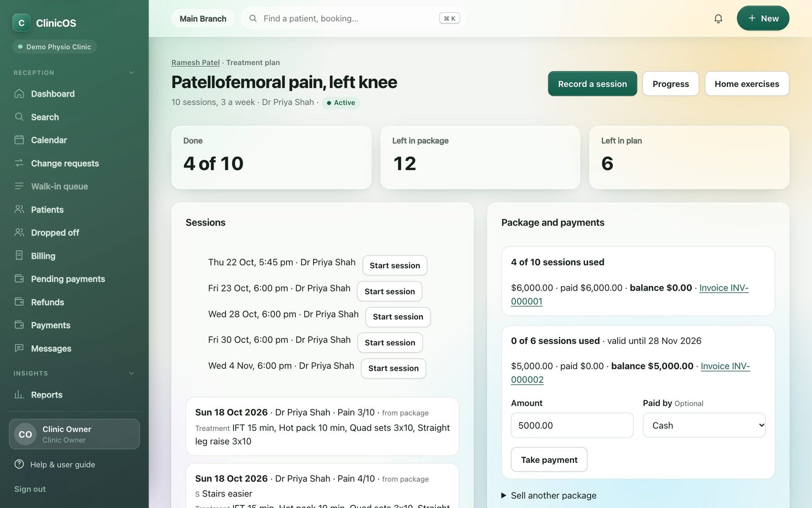The height and width of the screenshot is (508, 812).
Task: Open the Main Branch selector
Action: pos(203,19)
